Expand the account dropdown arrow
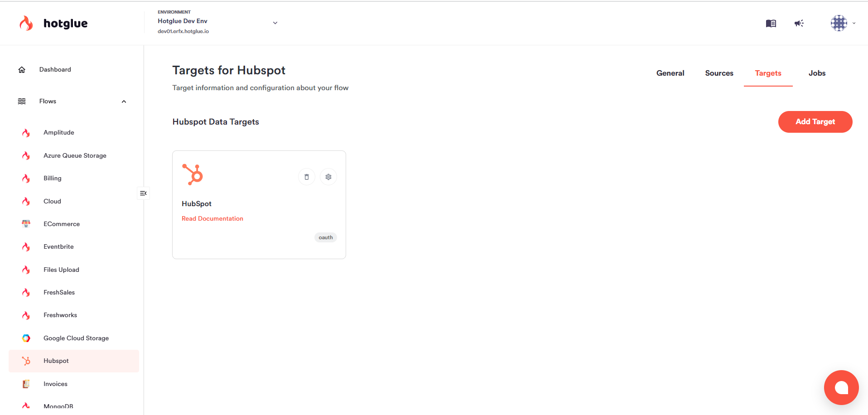The image size is (868, 415). [854, 23]
